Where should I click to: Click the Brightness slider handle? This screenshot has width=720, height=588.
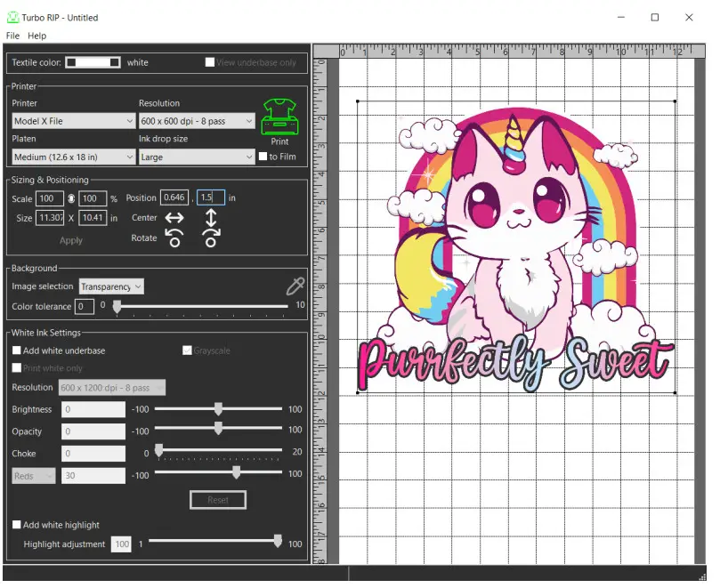(x=218, y=409)
